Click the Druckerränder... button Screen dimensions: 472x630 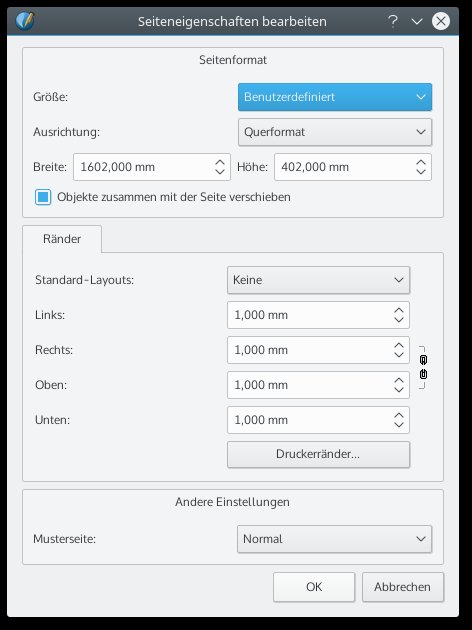click(x=319, y=454)
